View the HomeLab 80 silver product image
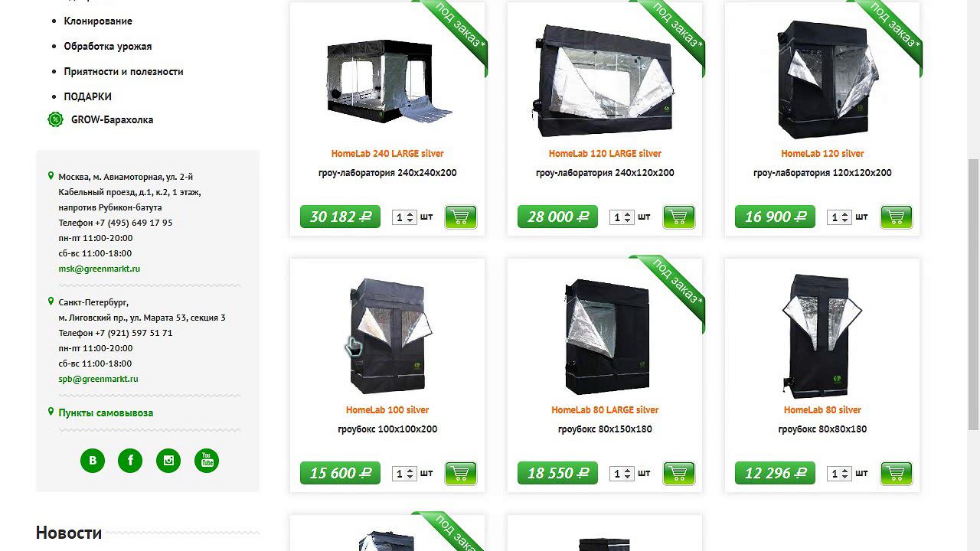The image size is (980, 551). click(x=822, y=335)
